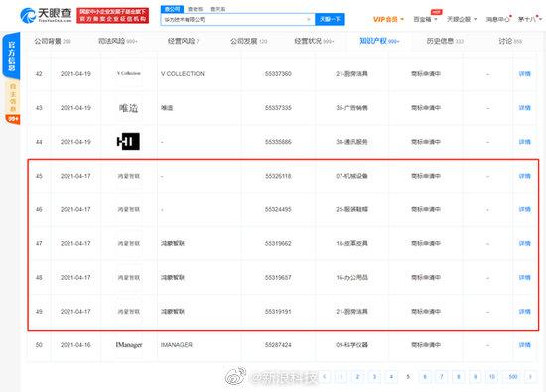Viewport: 546px width, 392px height.
Task: Open the VIP会员 dropdown
Action: 388,19
